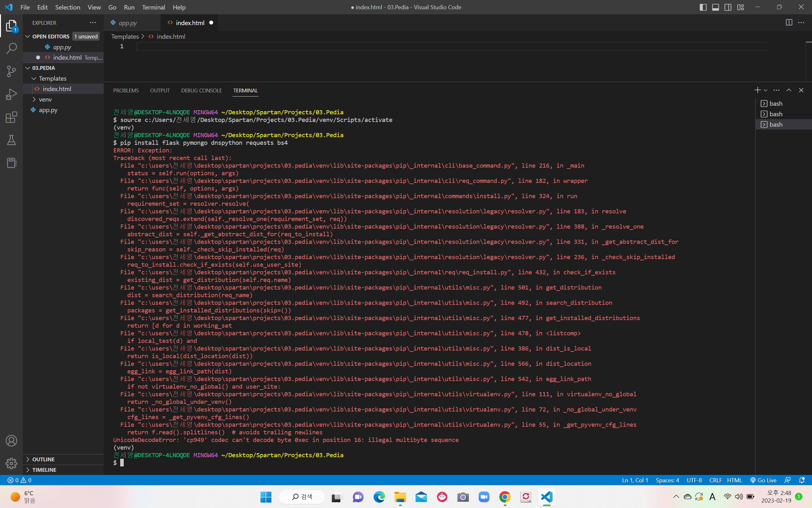Image resolution: width=812 pixels, height=508 pixels.
Task: Open the Selection menu
Action: pyautogui.click(x=68, y=7)
